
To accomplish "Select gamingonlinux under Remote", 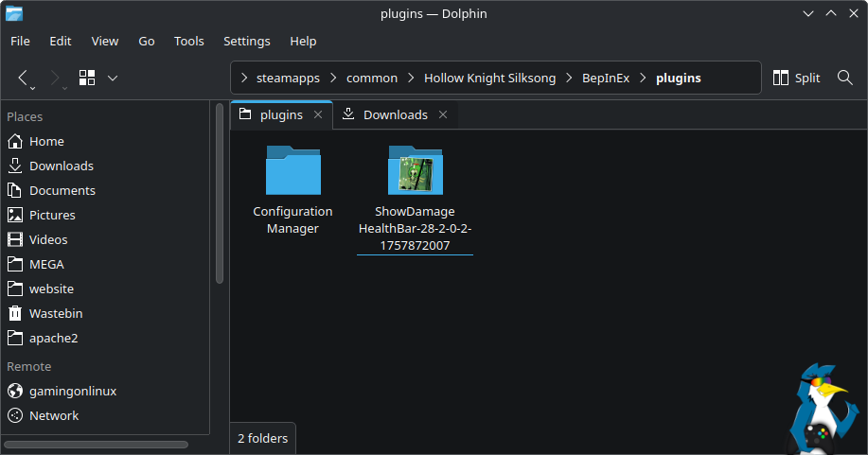I will click(73, 391).
